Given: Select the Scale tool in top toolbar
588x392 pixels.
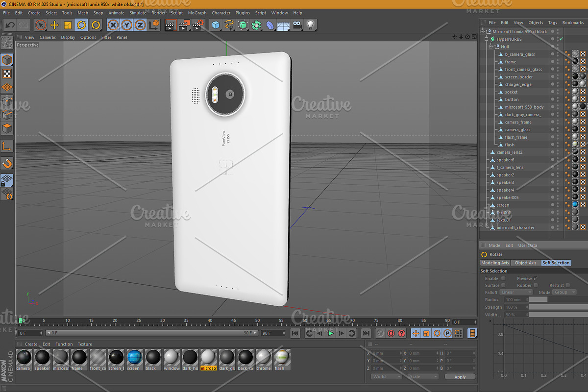Looking at the screenshot, I should pos(68,25).
